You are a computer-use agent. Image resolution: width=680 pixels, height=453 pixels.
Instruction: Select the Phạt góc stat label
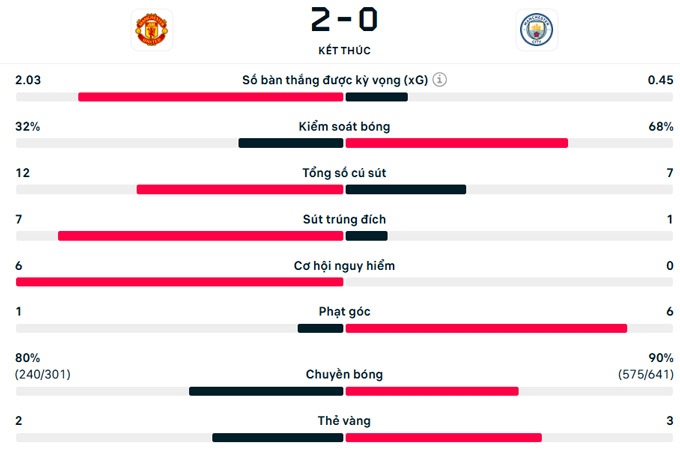(x=345, y=312)
